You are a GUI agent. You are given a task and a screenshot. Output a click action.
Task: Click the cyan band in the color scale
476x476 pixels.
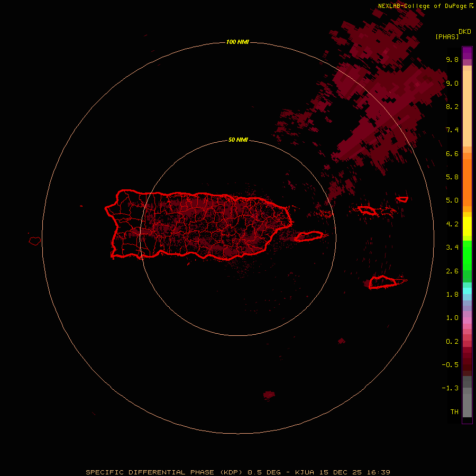click(467, 291)
